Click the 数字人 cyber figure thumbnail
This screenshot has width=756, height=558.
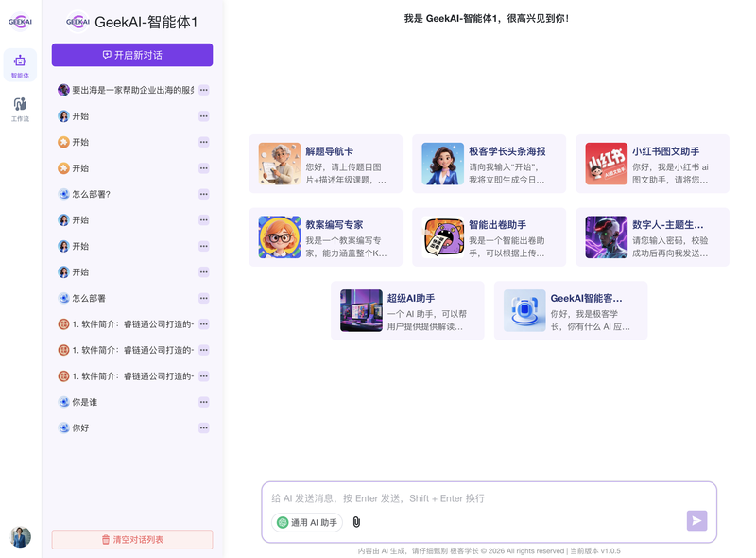coord(607,237)
